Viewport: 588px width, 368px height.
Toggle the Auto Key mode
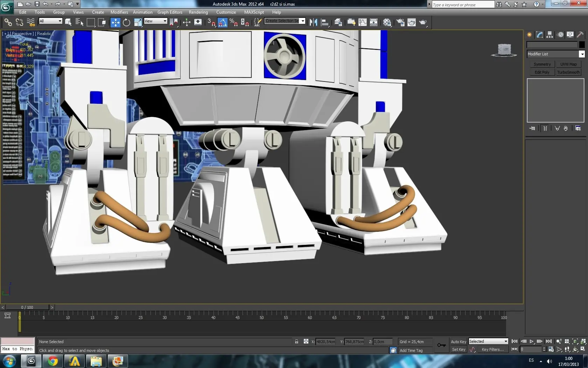tap(458, 342)
